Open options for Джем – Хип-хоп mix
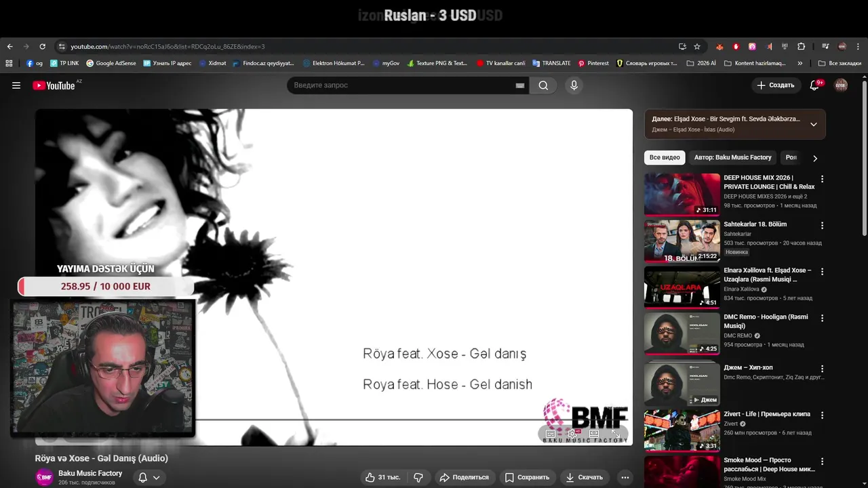 [x=822, y=369]
